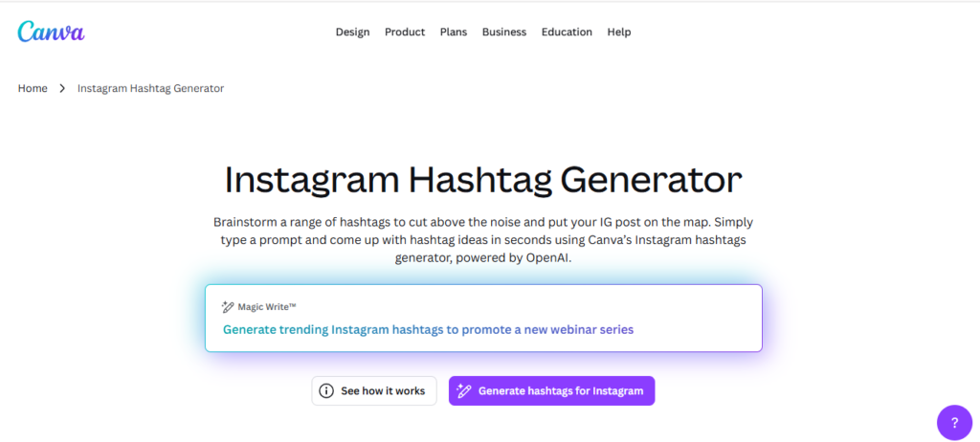The height and width of the screenshot is (442, 980).
Task: Open the Education menu
Action: click(567, 32)
